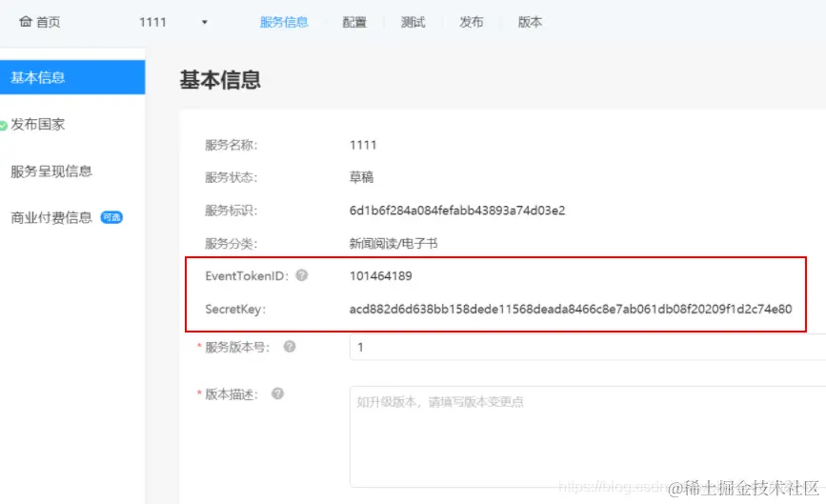Click the green check icon beside 发布国家
Screen dimensions: 826x504
tap(3, 126)
